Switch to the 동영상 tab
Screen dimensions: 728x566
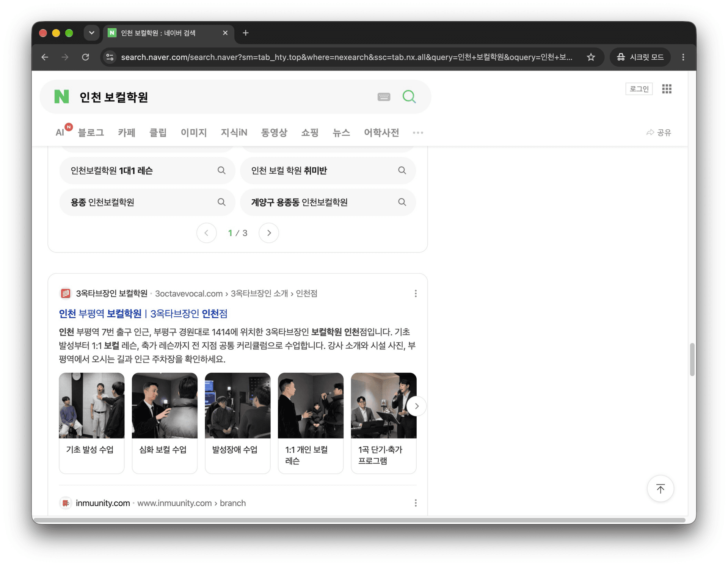click(274, 133)
